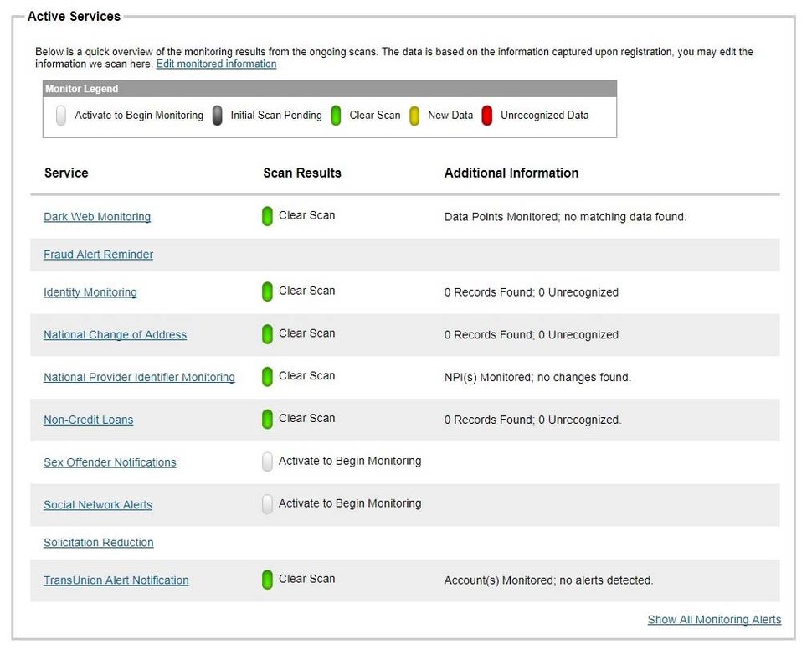Click the green icon next to TransUnion Alert Notification
Image resolution: width=812 pixels, height=650 pixels.
266,579
